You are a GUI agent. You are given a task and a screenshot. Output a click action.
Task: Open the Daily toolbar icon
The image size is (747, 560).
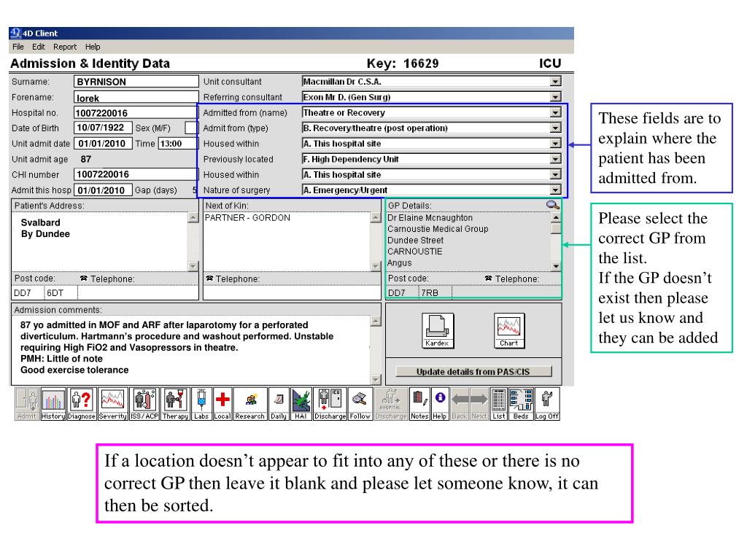[x=279, y=404]
